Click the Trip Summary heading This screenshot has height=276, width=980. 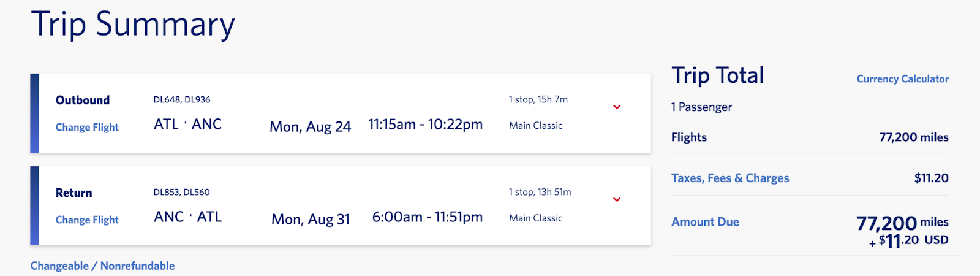point(133,25)
